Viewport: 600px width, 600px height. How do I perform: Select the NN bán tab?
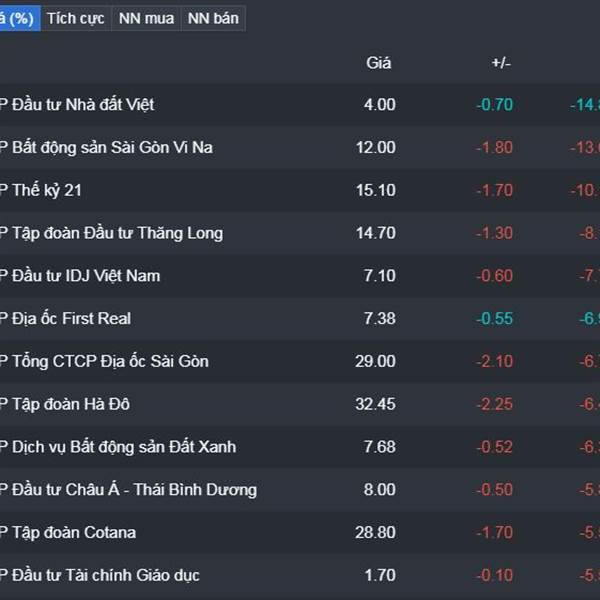coord(212,18)
